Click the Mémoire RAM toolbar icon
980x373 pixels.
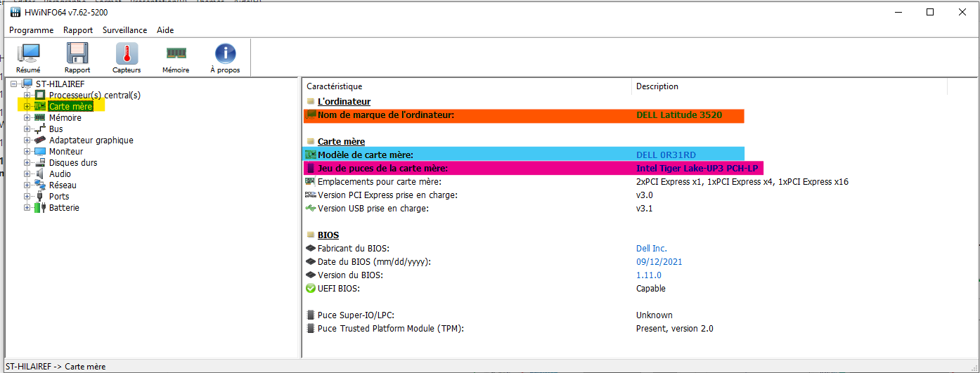click(176, 53)
